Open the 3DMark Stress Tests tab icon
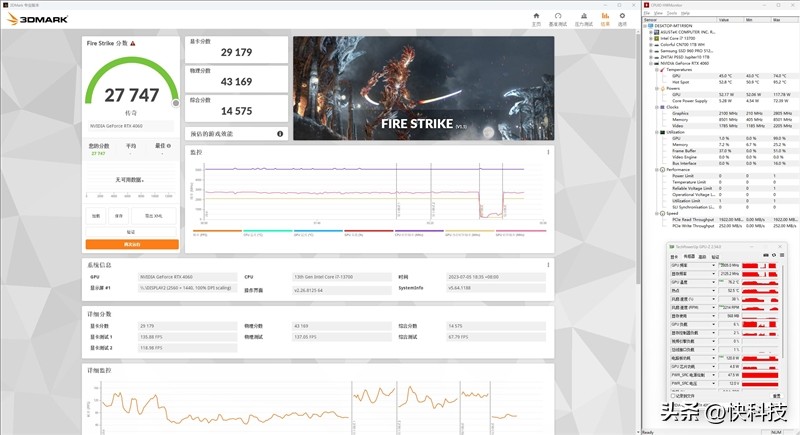This screenshot has height=435, width=800. coord(584,16)
